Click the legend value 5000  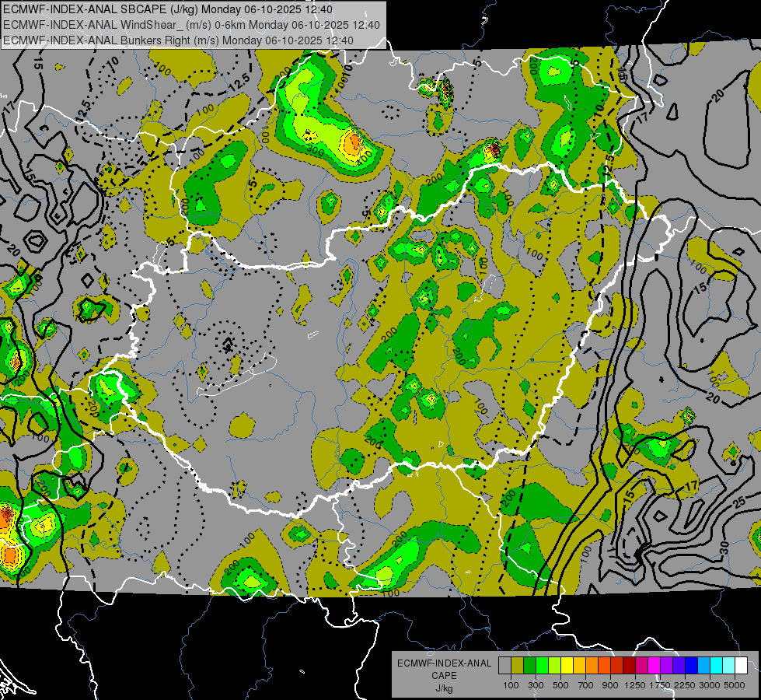tap(735, 685)
